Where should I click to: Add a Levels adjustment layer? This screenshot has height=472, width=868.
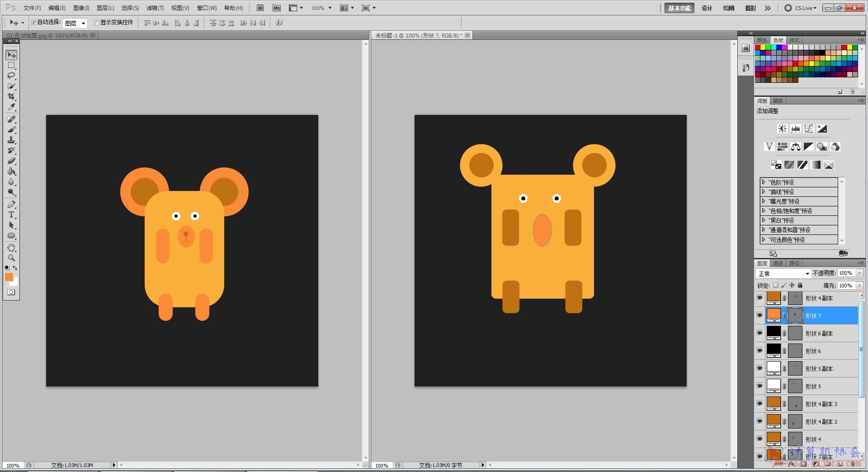tap(796, 129)
